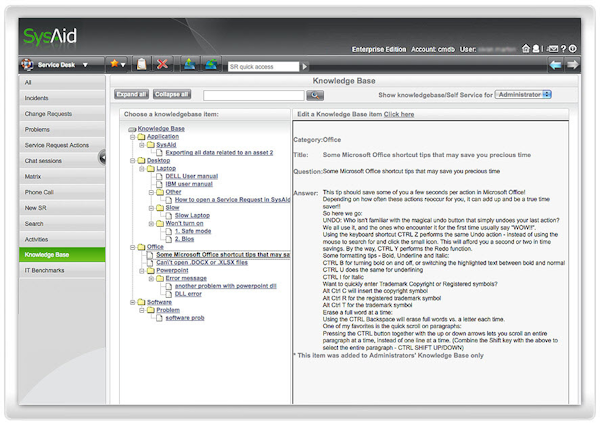Collapse the Error message folder node

(151, 279)
